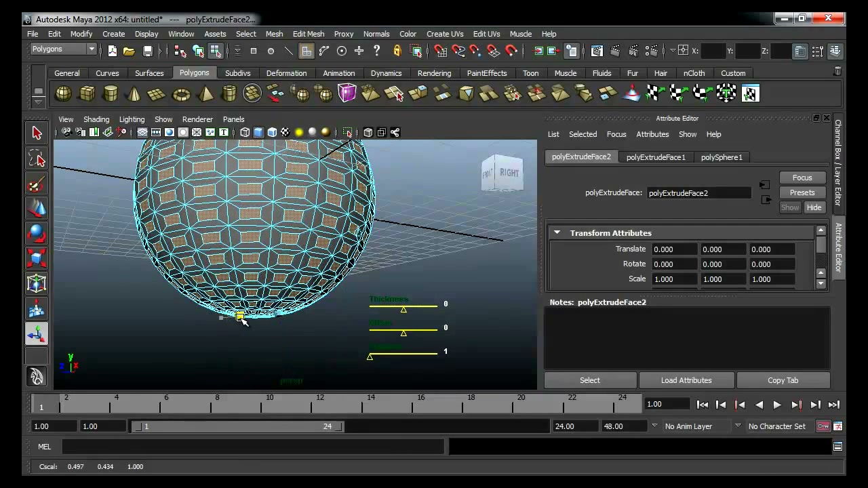This screenshot has height=488, width=868.
Task: Click Load Attributes button
Action: [x=686, y=380]
